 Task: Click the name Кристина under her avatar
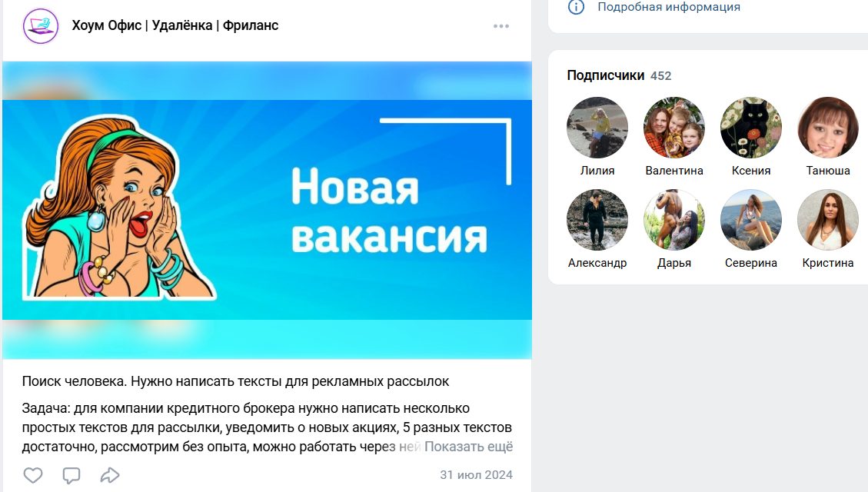pyautogui.click(x=828, y=263)
